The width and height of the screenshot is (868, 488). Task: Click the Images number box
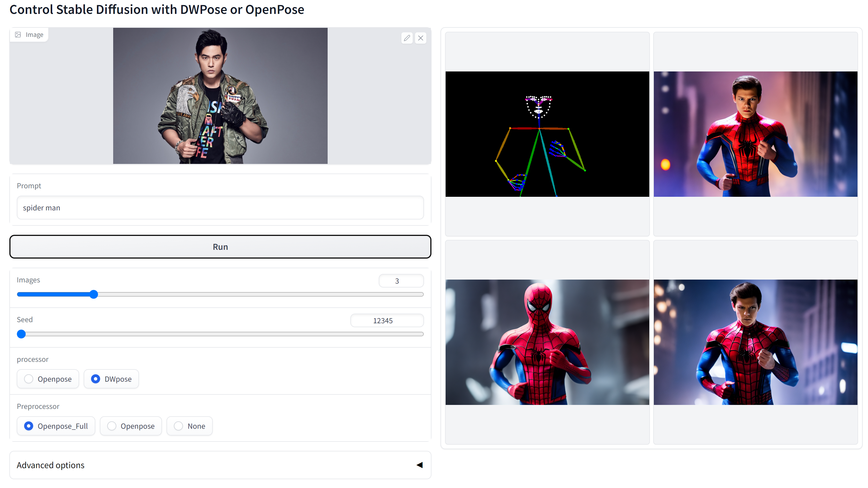click(x=401, y=281)
